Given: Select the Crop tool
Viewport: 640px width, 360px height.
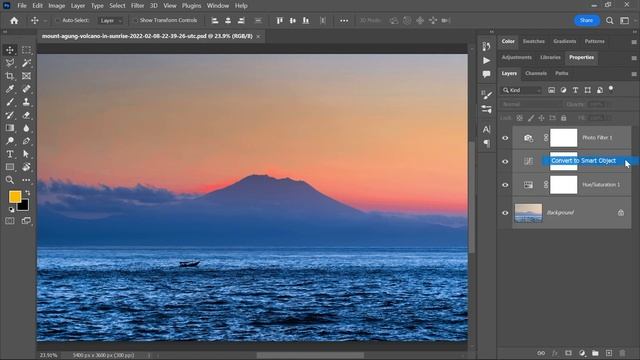Looking at the screenshot, I should pos(10,76).
